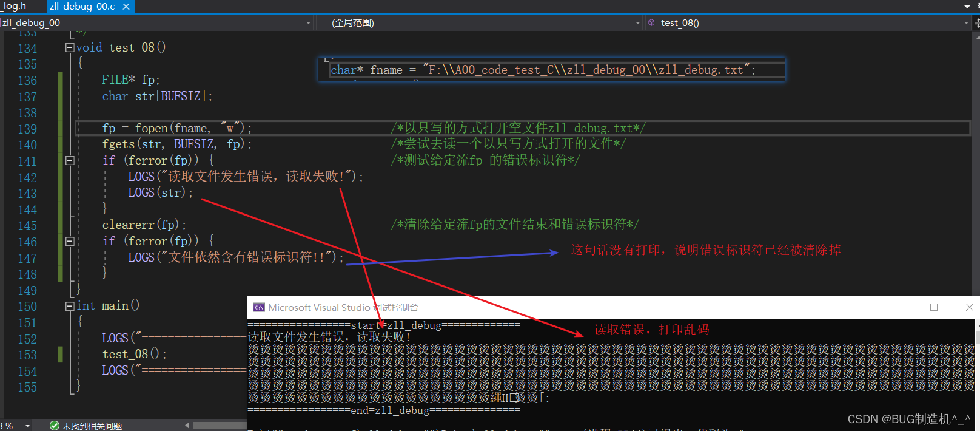Open the tab overflow list arrow

967,7
